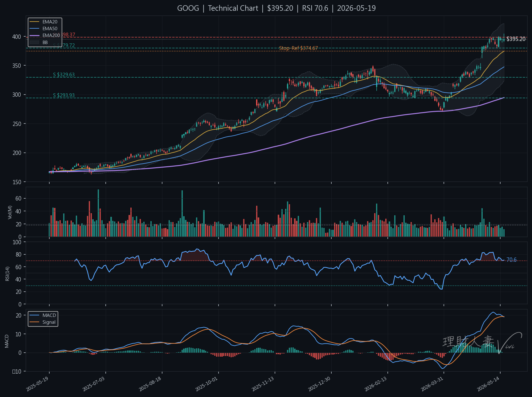Click the 350 price axis tick label
The image size is (532, 397).
[17, 66]
